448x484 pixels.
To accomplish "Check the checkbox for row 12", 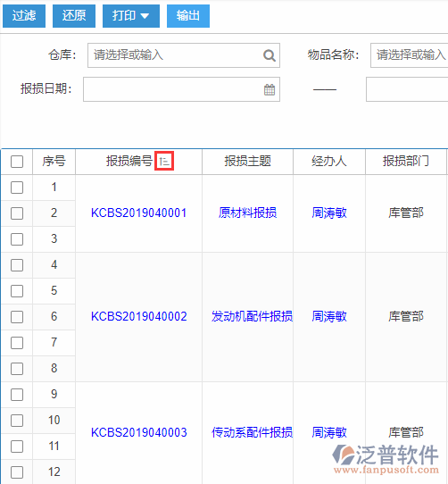I will [x=17, y=472].
